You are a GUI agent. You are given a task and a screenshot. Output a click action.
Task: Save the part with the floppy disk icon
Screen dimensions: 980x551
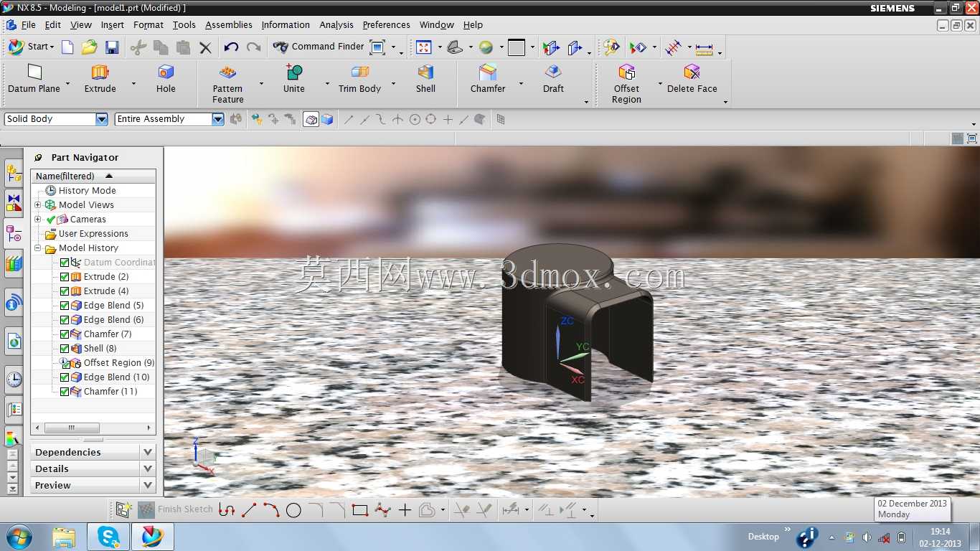pos(112,47)
